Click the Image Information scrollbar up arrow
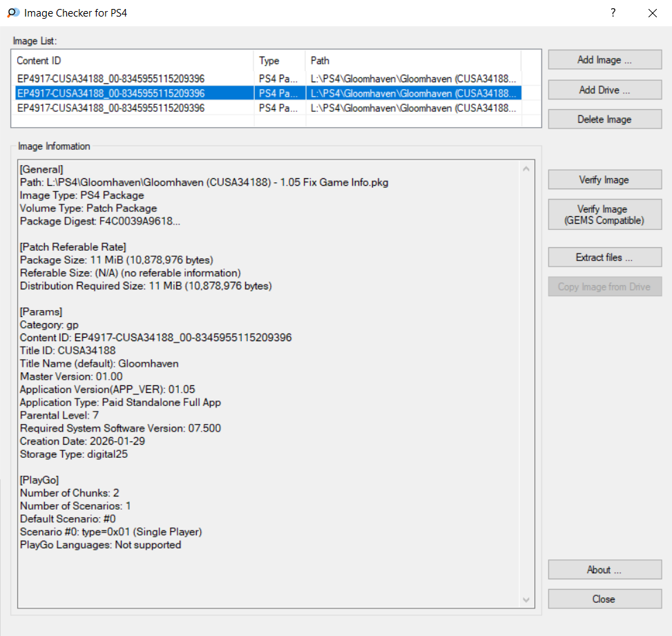Screen dimensions: 672x636 tap(527, 169)
